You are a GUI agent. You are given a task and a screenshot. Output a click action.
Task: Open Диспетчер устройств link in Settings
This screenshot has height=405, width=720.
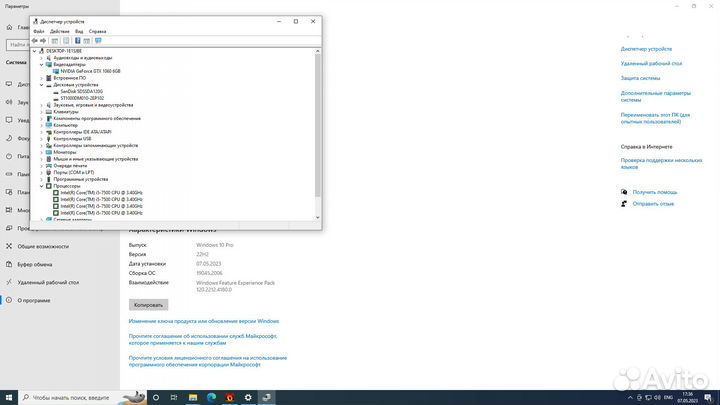pos(646,49)
